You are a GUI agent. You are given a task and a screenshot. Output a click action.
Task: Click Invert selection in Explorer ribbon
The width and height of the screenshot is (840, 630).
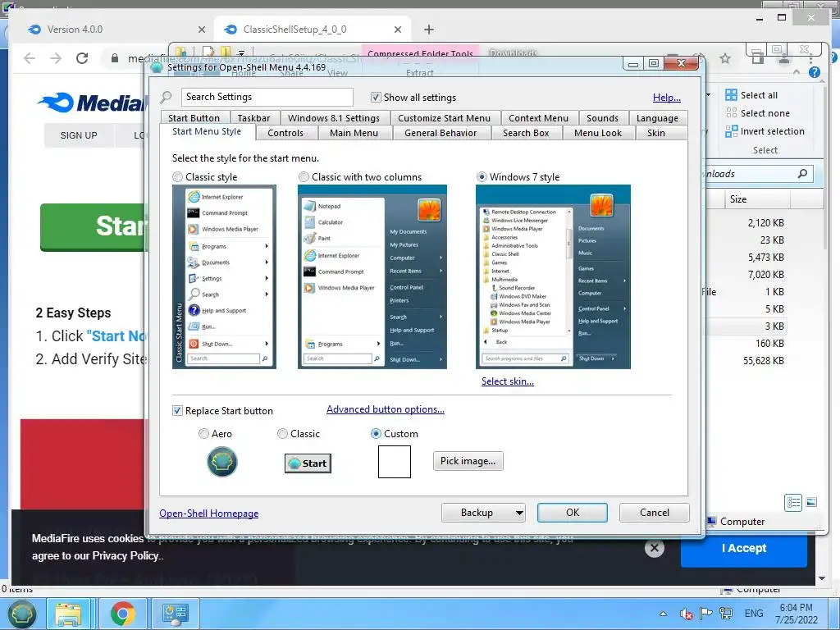click(x=765, y=131)
